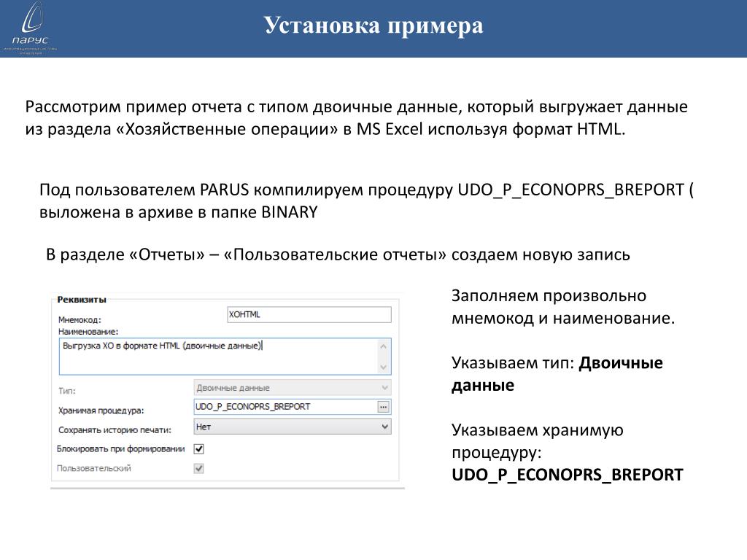747x560 pixels.
Task: Click the Хранимая процедура: label
Action: [101, 411]
